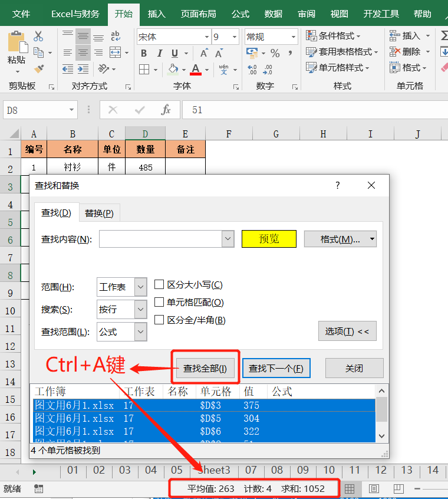Click the 查找下一个(F) button

click(276, 368)
